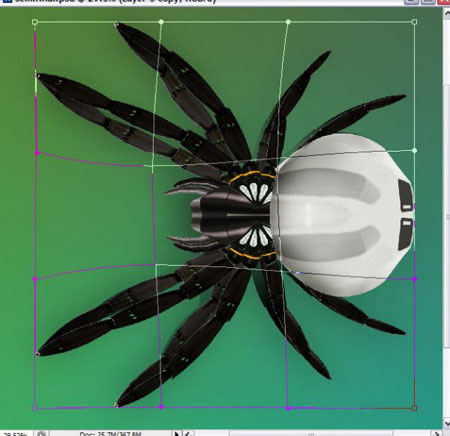Viewport: 450px width, 436px height.
Task: Open the status bar info flyout arrow
Action: click(177, 434)
